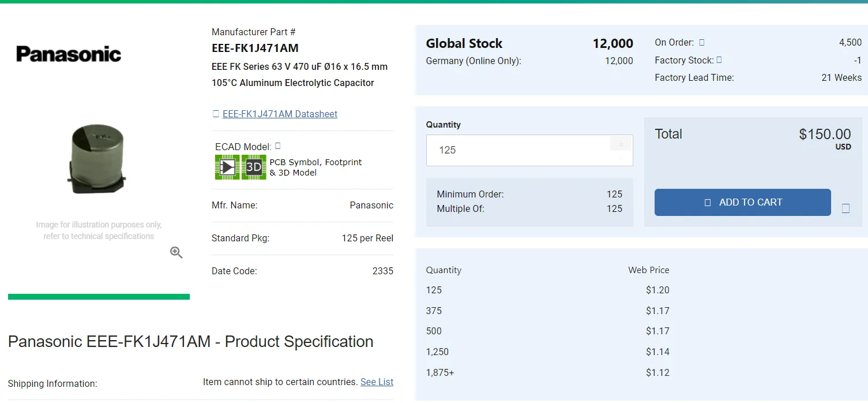Open the See List shipping link

tap(377, 382)
